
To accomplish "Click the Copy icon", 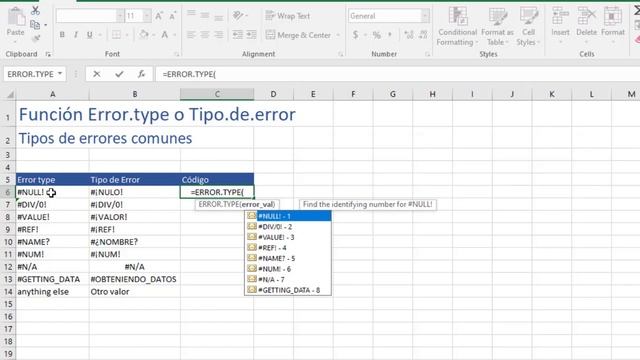I will tap(36, 25).
